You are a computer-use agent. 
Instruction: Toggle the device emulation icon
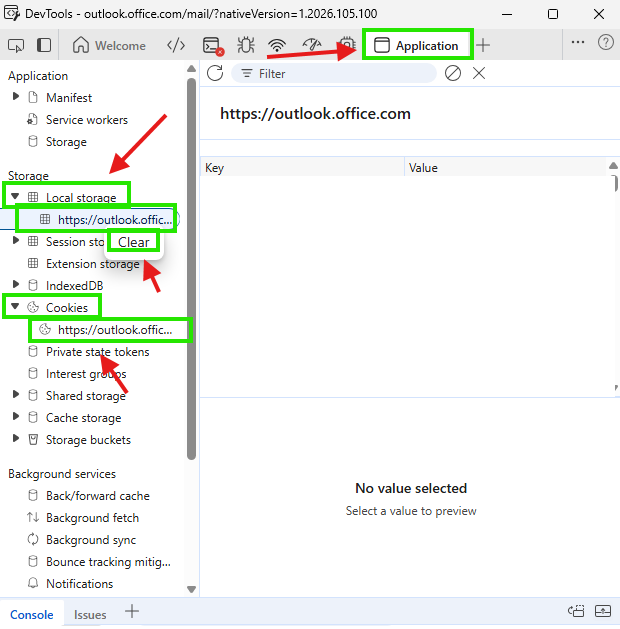[44, 45]
